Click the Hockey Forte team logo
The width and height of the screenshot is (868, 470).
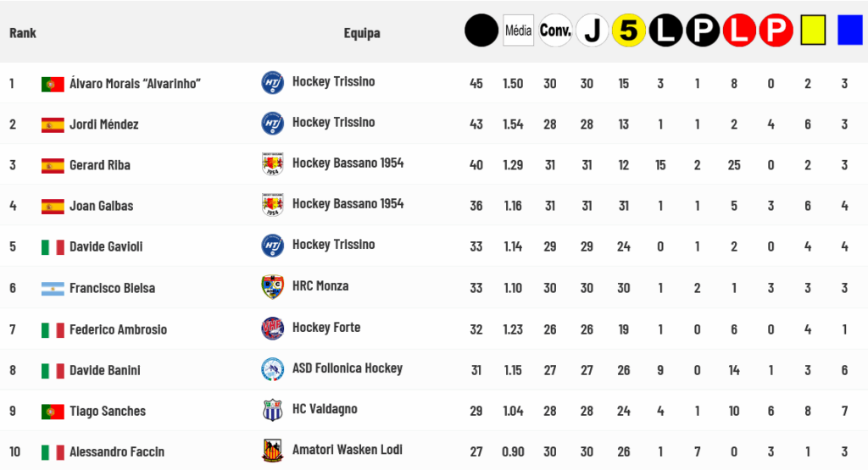272,329
